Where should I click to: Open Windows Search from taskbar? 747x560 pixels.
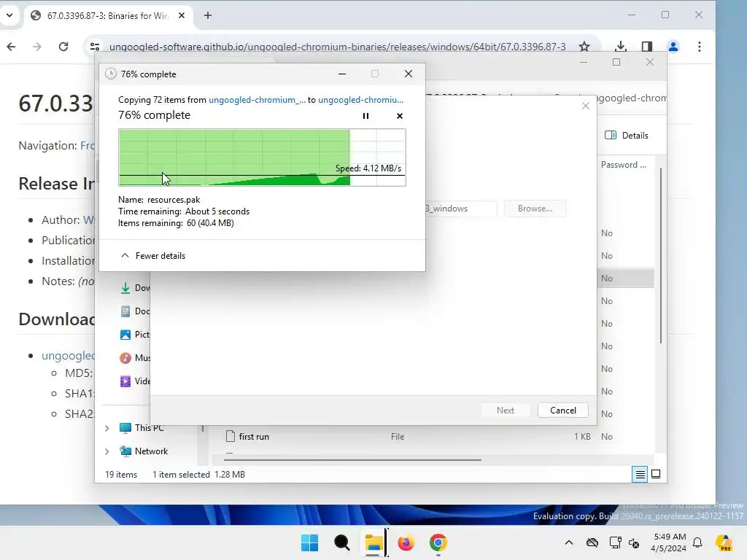tap(341, 542)
